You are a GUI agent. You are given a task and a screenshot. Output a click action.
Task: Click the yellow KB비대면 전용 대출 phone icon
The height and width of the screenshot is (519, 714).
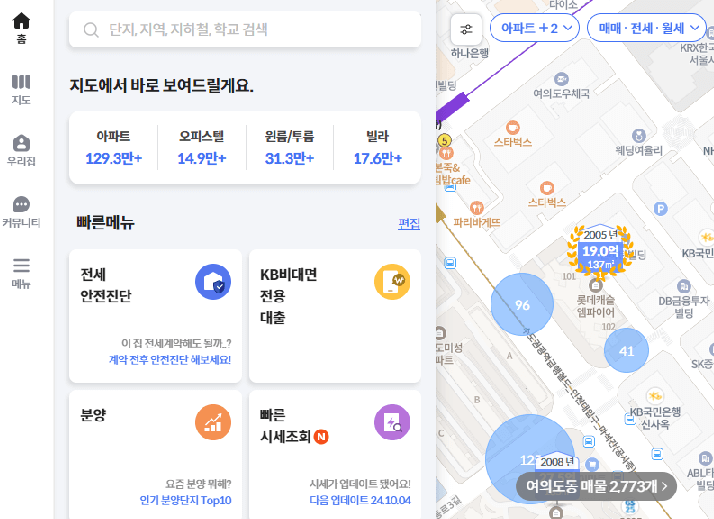[392, 282]
